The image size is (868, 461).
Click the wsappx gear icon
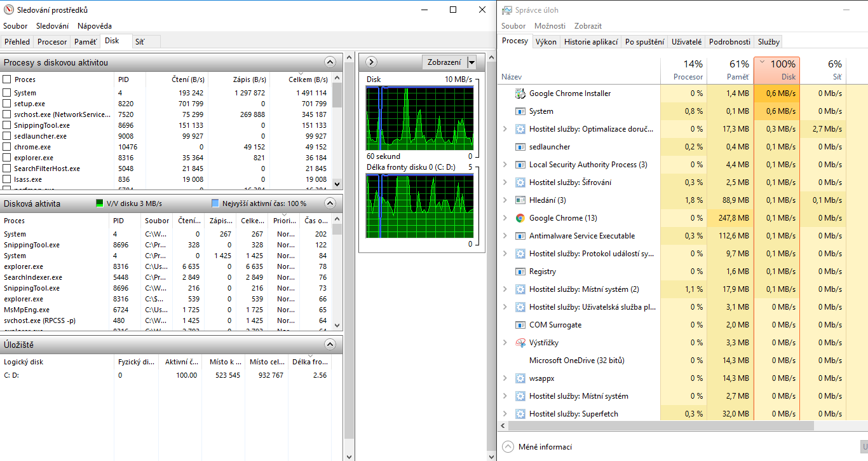(520, 378)
